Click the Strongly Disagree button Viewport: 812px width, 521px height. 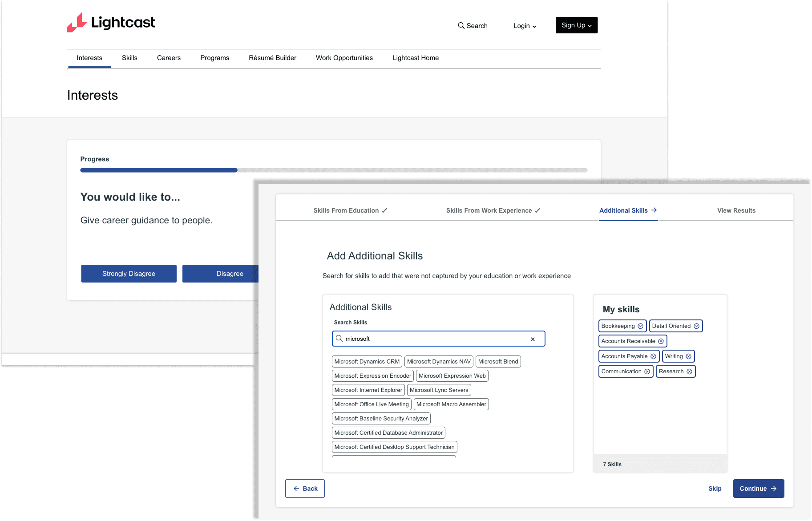coord(129,273)
